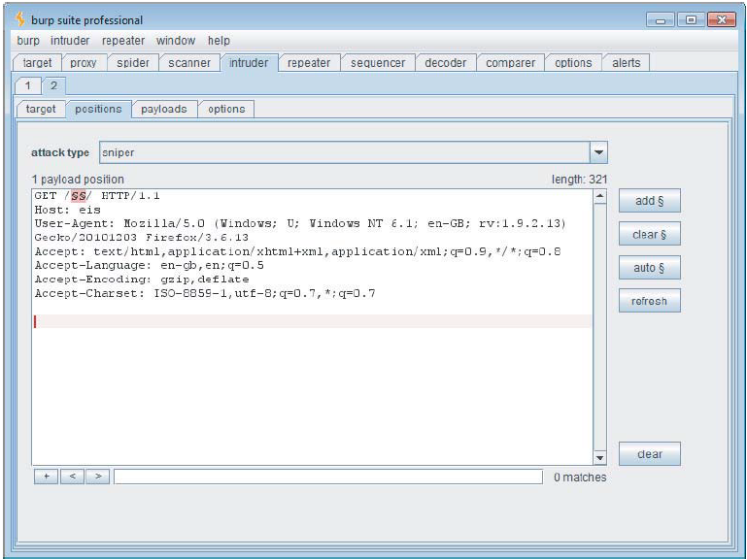The width and height of the screenshot is (747, 560).
Task: Click the Accept-Charset header line
Action: (205, 293)
